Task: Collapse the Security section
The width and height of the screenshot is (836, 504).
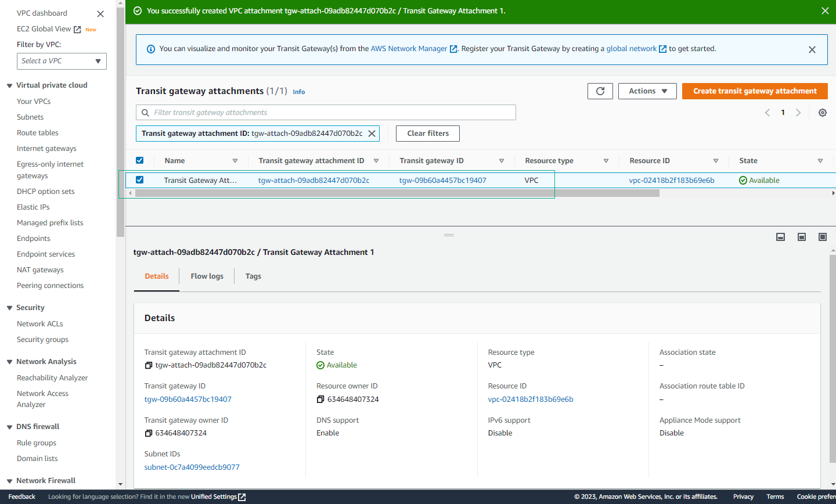Action: tap(9, 308)
